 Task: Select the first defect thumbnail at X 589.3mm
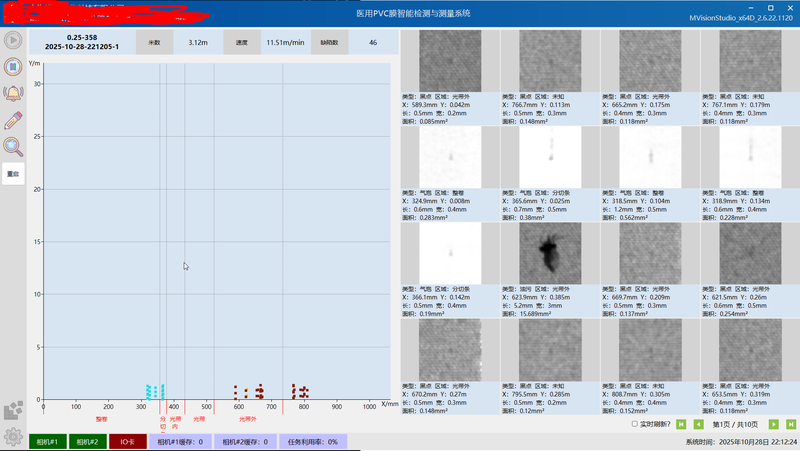coord(450,61)
